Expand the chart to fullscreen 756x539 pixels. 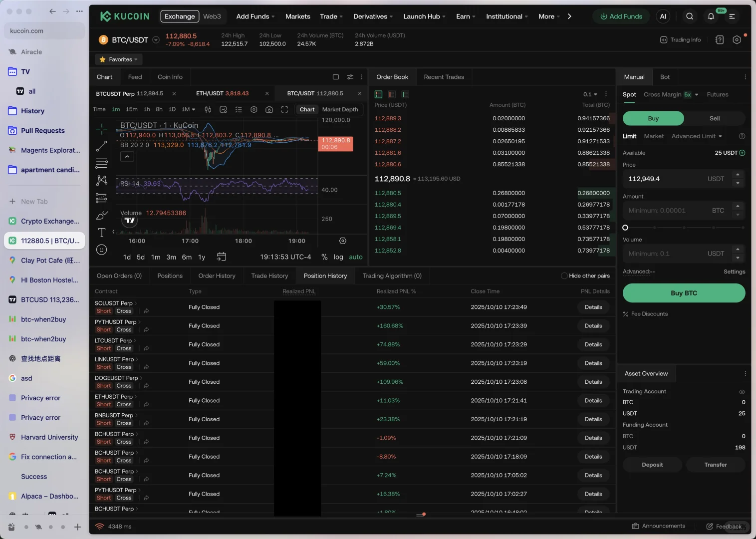tap(284, 110)
